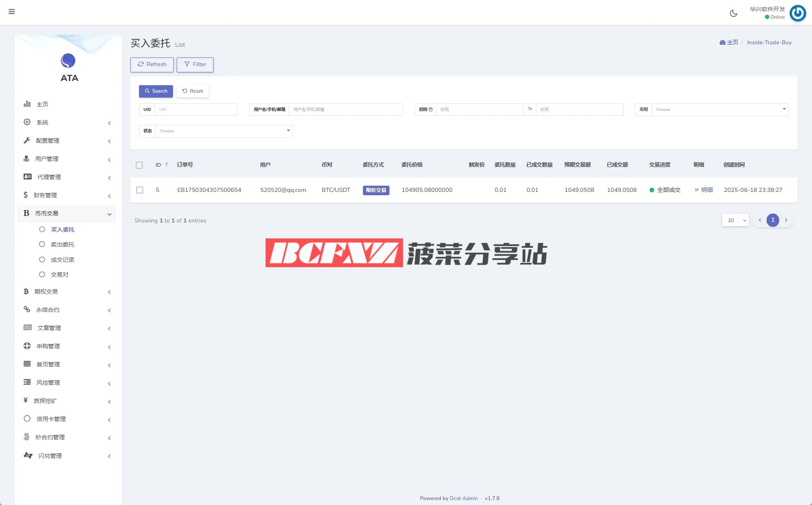The width and height of the screenshot is (812, 505).
Task: Open the page size 20 dropdown
Action: point(735,220)
